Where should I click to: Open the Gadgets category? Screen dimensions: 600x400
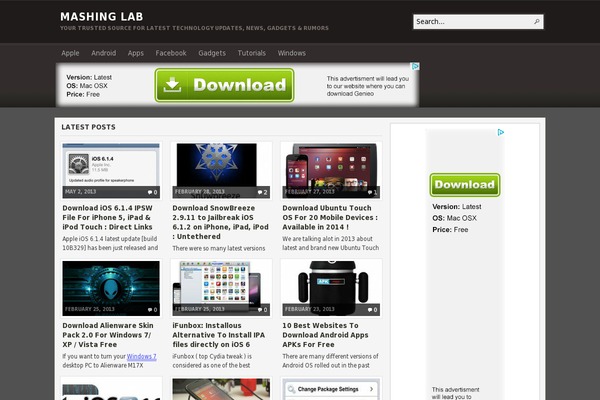click(212, 53)
